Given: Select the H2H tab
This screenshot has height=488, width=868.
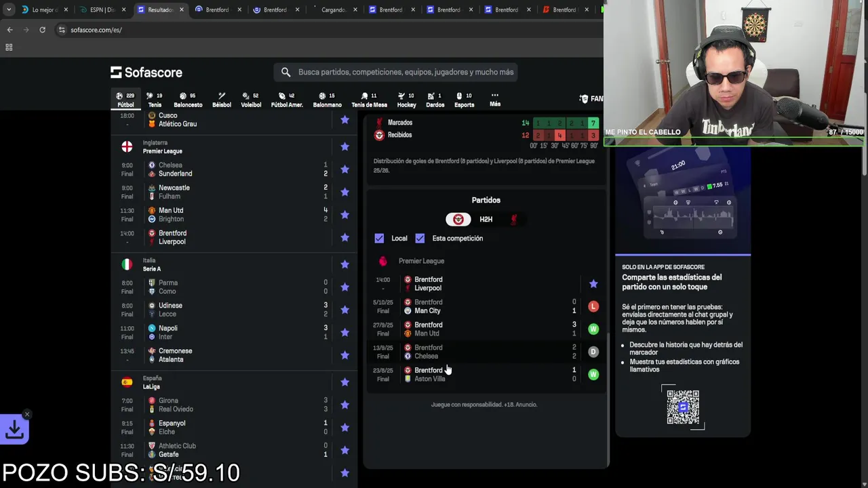Looking at the screenshot, I should pos(486,219).
